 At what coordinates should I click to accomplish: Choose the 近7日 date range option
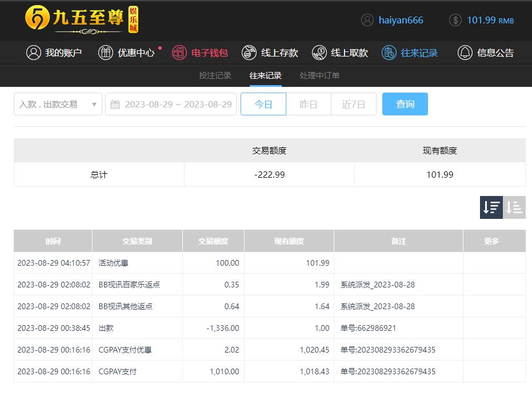click(354, 104)
